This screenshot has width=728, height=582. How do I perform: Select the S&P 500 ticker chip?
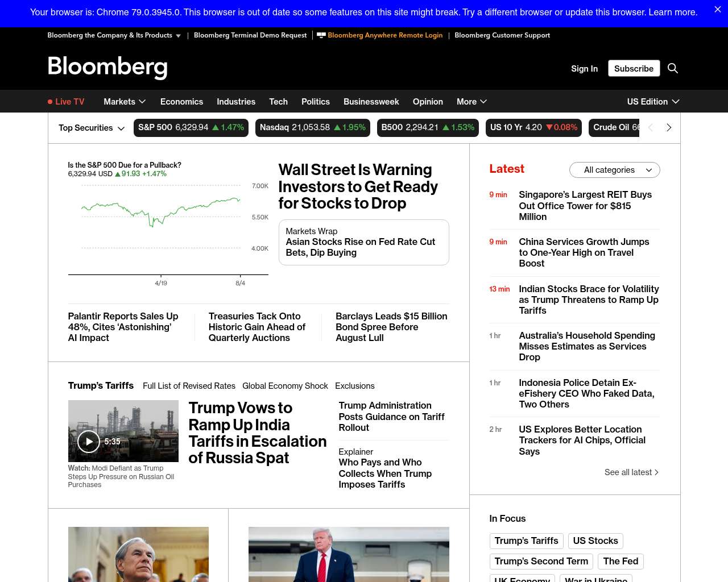(x=191, y=128)
